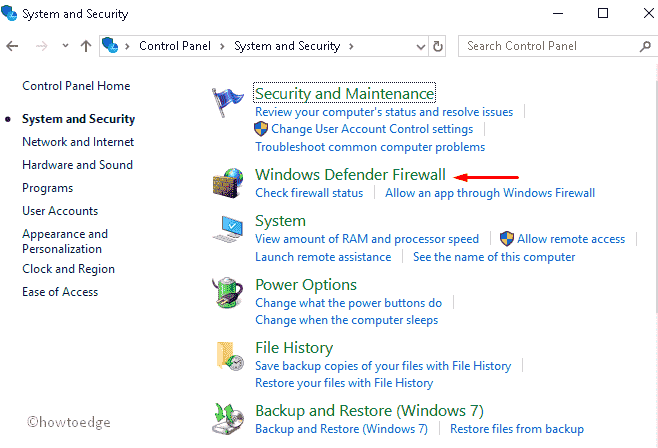Click Allow remote access link
The image size is (658, 448).
(x=570, y=239)
